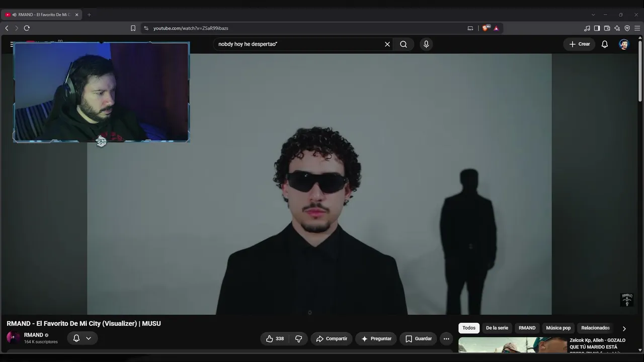
Task: Select the Relacionados chip
Action: click(595, 328)
